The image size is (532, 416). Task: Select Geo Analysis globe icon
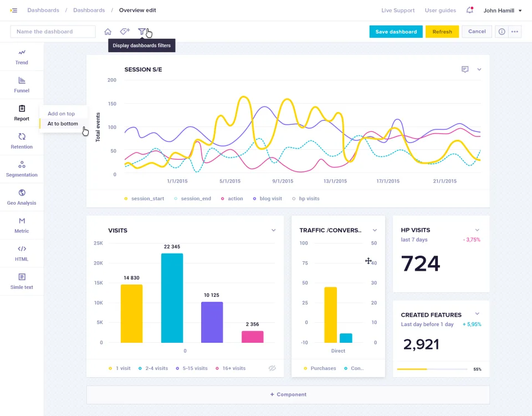22,192
